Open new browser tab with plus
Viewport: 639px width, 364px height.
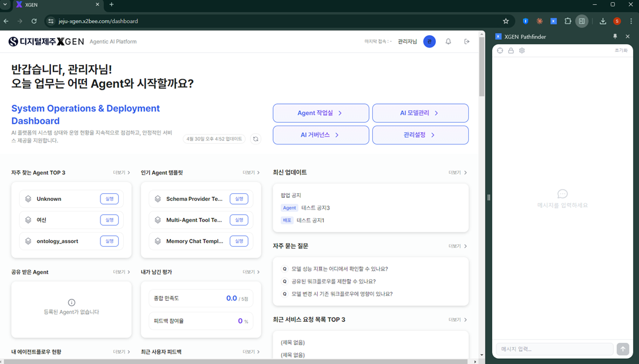coord(112,5)
